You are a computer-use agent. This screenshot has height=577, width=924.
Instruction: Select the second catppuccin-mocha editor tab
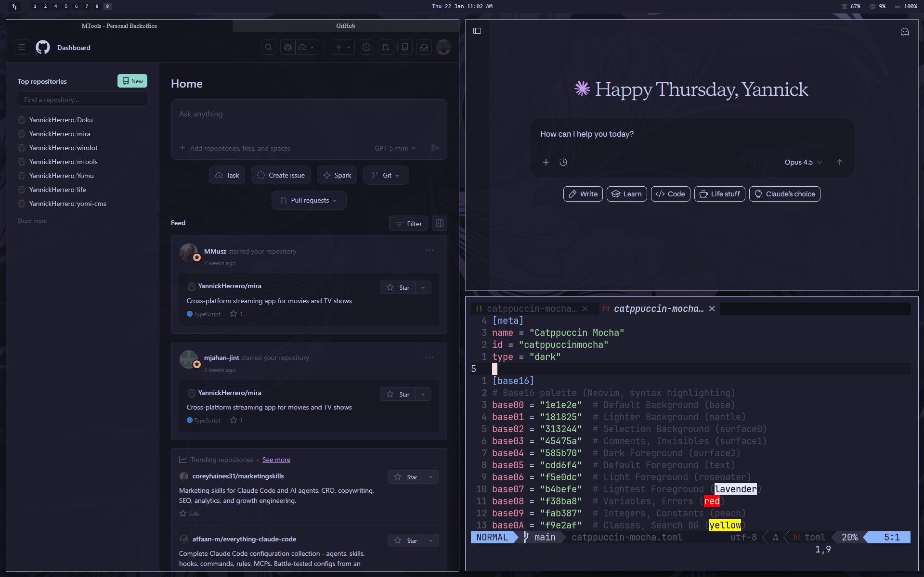(x=658, y=308)
